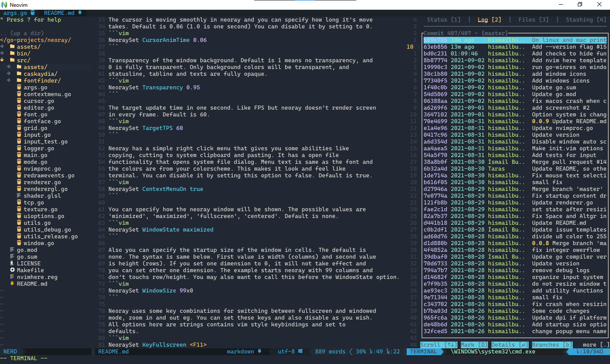Image resolution: width=610 pixels, height=364 pixels.
Task: Select commit d1d880b tagged 0.0.8
Action: point(515,243)
